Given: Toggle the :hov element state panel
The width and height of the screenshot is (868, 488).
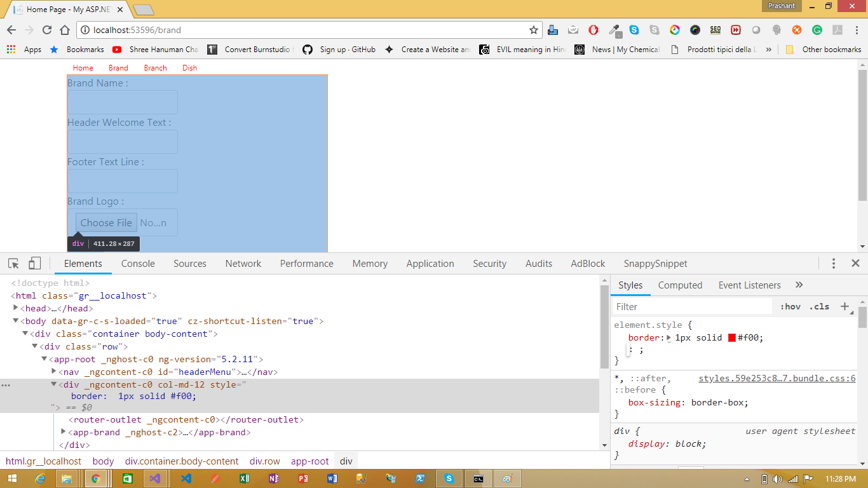Looking at the screenshot, I should (790, 306).
